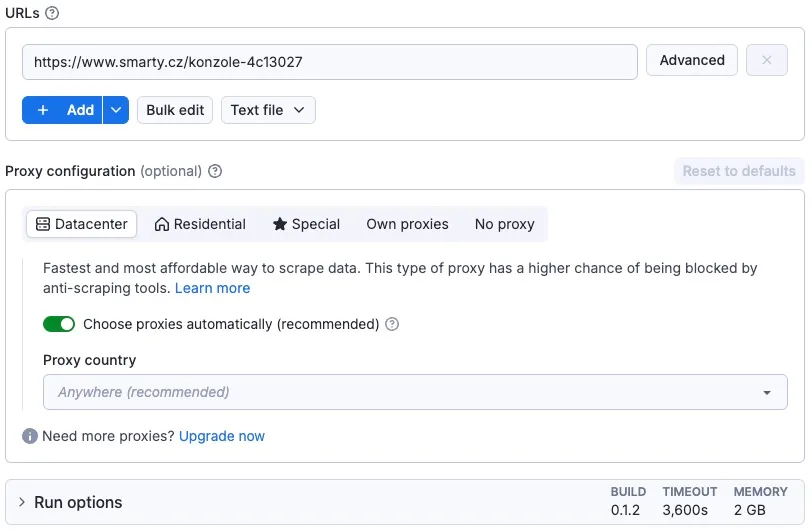Open the Proxy country dropdown

[x=415, y=392]
